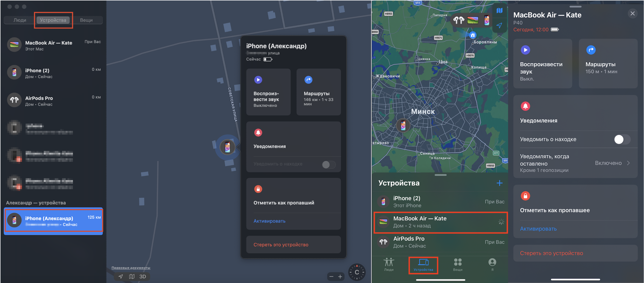Image resolution: width=644 pixels, height=283 pixels.
Task: Open Маршруты card showing 146 км
Action: click(319, 92)
